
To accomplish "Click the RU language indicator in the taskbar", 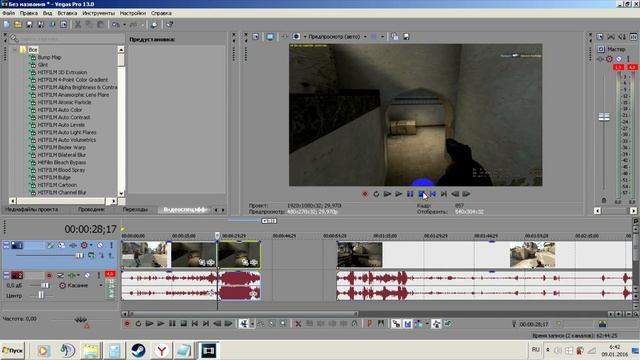I will (x=536, y=350).
